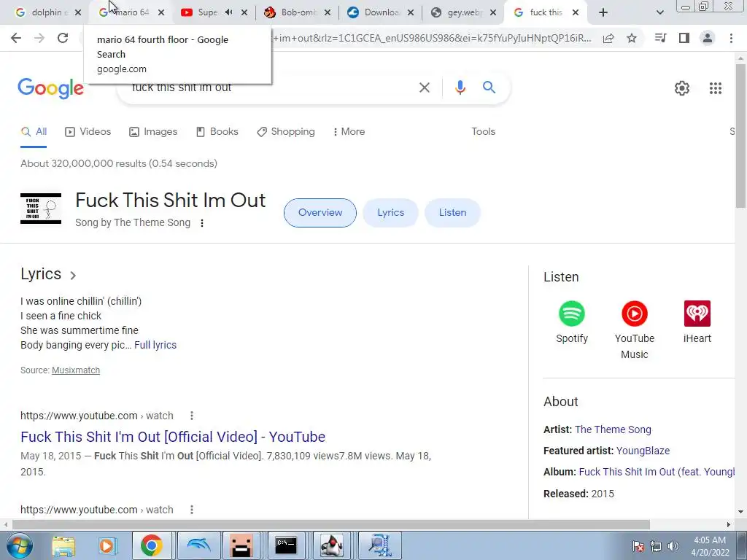The height and width of the screenshot is (560, 747).
Task: Open the song's three-dot options
Action: pos(202,223)
